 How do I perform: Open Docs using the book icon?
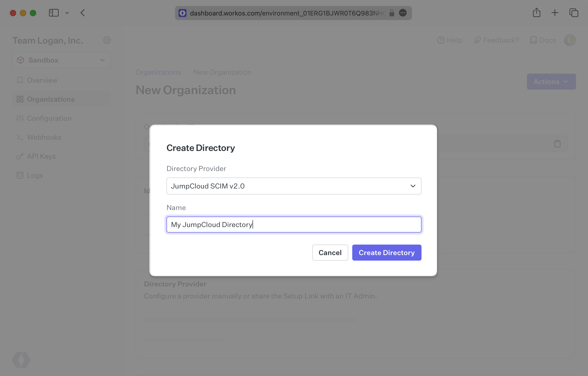click(x=534, y=40)
